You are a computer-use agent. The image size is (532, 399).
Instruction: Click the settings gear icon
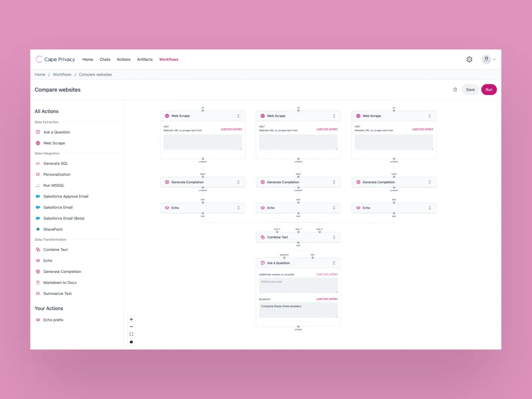(469, 59)
